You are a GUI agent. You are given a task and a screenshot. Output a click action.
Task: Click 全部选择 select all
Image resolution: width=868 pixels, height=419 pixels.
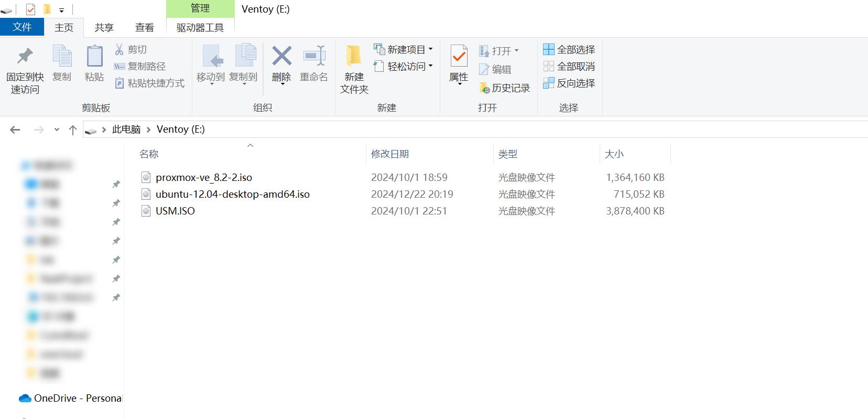[569, 49]
